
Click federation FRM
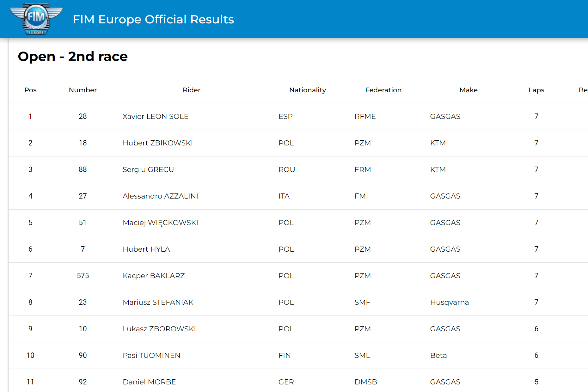coord(363,169)
